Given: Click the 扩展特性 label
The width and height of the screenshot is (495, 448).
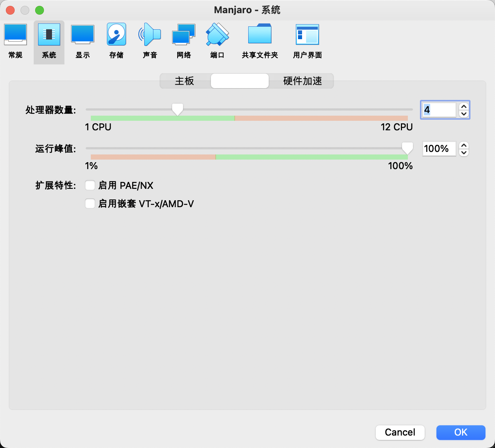Looking at the screenshot, I should click(56, 185).
